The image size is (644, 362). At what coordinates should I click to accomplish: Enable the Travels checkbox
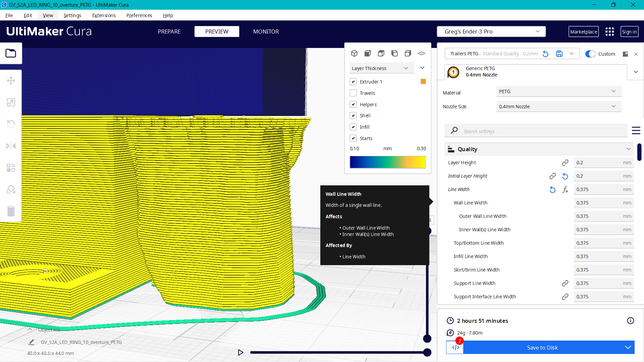[x=353, y=93]
